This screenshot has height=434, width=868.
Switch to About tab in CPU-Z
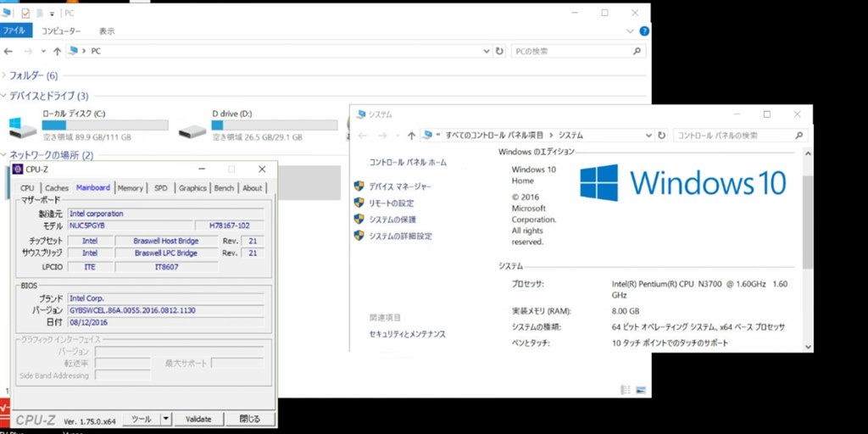pyautogui.click(x=253, y=188)
